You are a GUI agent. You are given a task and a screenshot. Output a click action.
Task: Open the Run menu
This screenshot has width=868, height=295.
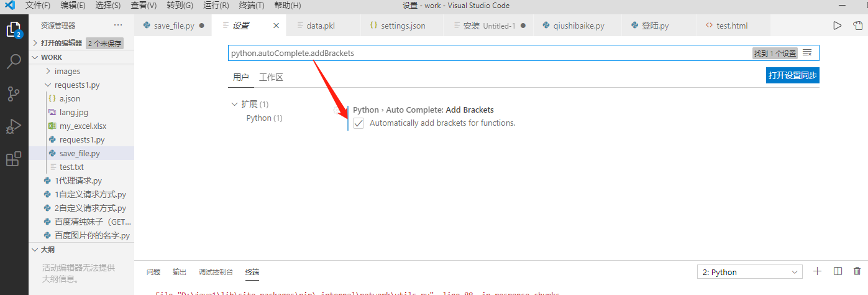[x=216, y=6]
